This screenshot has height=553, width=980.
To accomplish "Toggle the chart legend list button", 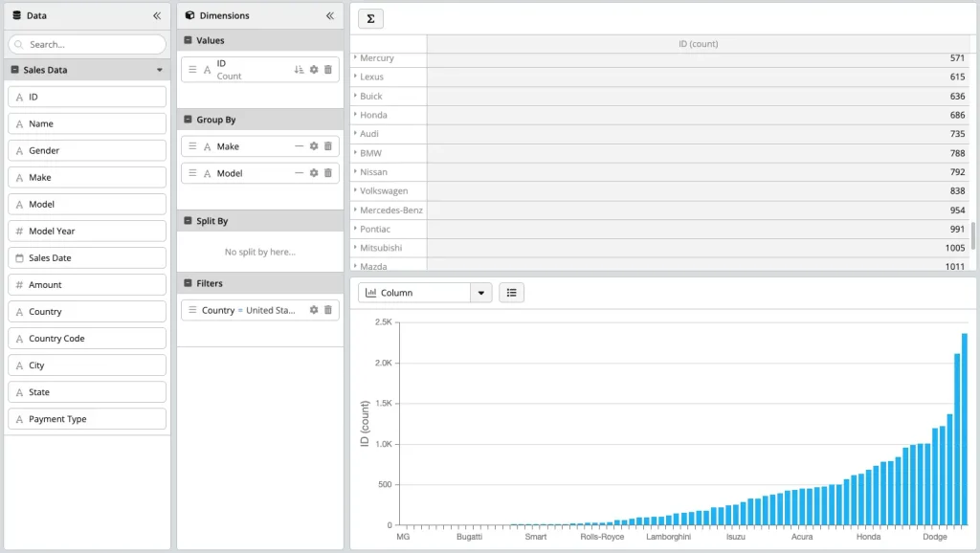I will (511, 293).
